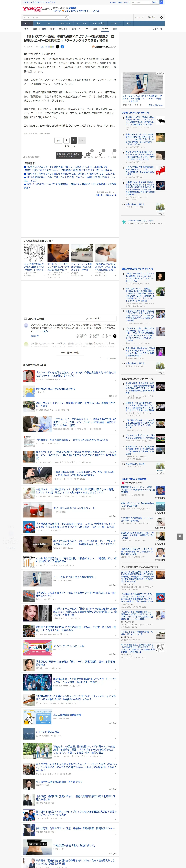This screenshot has width=186, height=868.
Task: Click the pencil コメントを書く button
Action: (x=93, y=318)
